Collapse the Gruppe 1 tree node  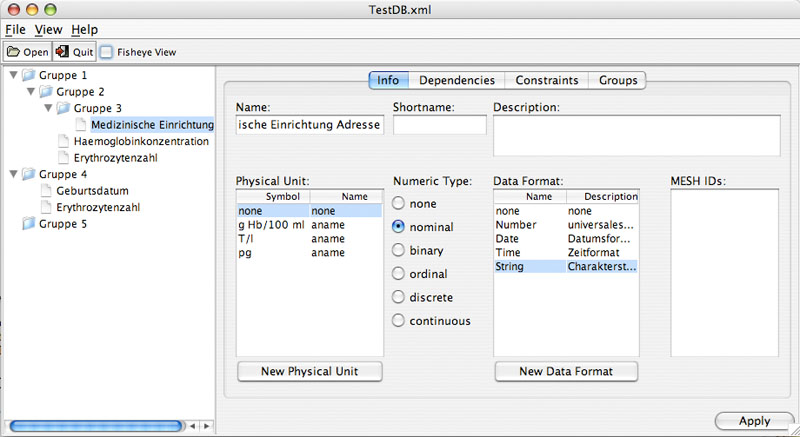(x=14, y=75)
